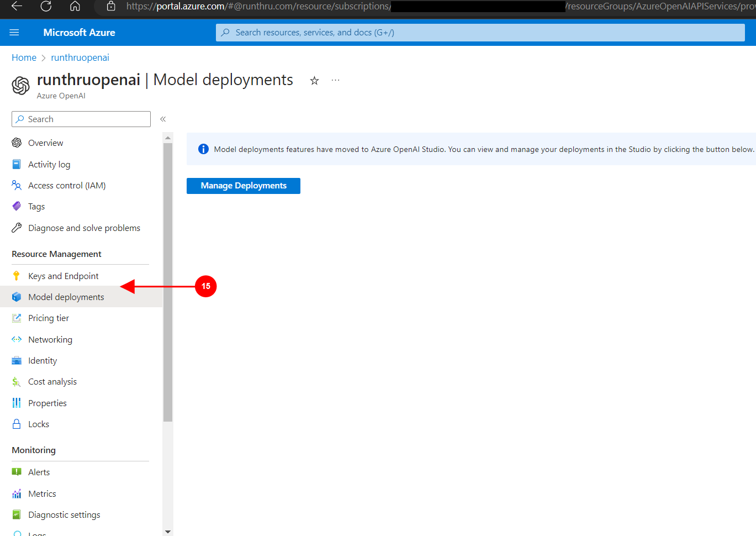Open the runthruopenai breadcrumb link
This screenshot has height=536, width=756.
tap(80, 57)
